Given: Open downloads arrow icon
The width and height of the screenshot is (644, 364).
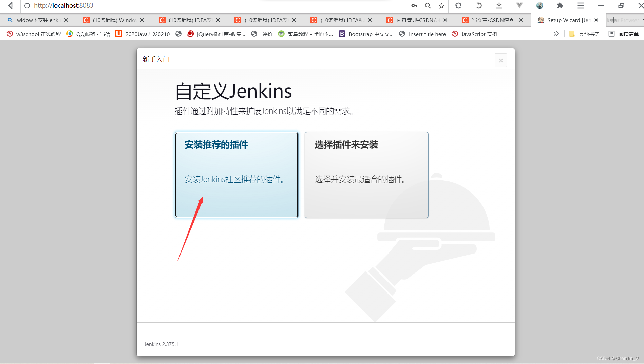Looking at the screenshot, I should 499,6.
